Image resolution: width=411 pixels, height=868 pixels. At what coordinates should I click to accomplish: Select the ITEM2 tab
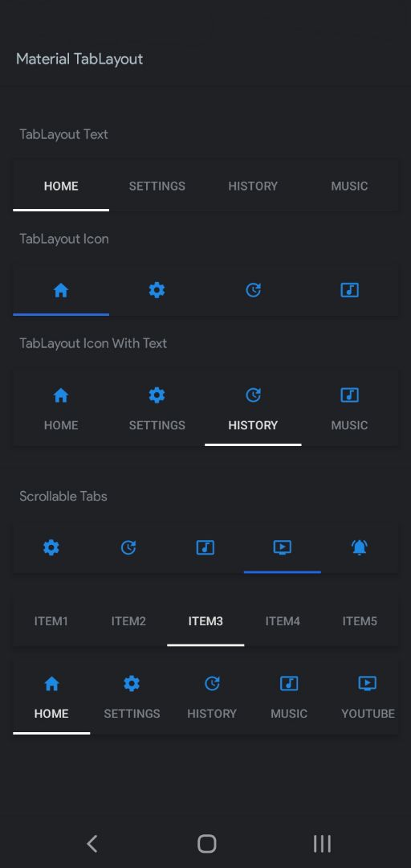pyautogui.click(x=128, y=621)
